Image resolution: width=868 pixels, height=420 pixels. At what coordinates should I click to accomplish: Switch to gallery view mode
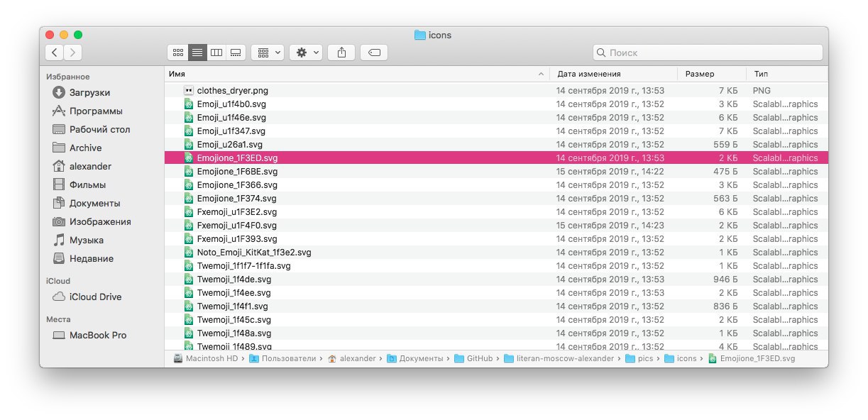236,52
